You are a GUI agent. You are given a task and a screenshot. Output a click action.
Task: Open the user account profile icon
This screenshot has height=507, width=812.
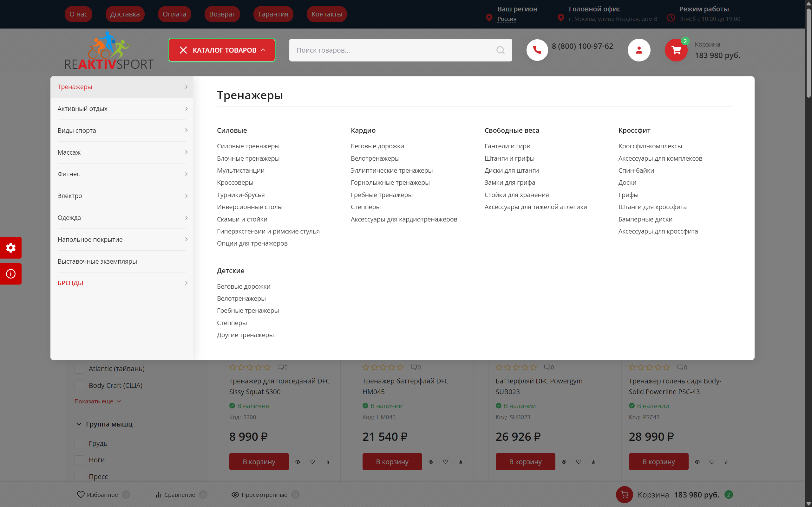point(638,50)
